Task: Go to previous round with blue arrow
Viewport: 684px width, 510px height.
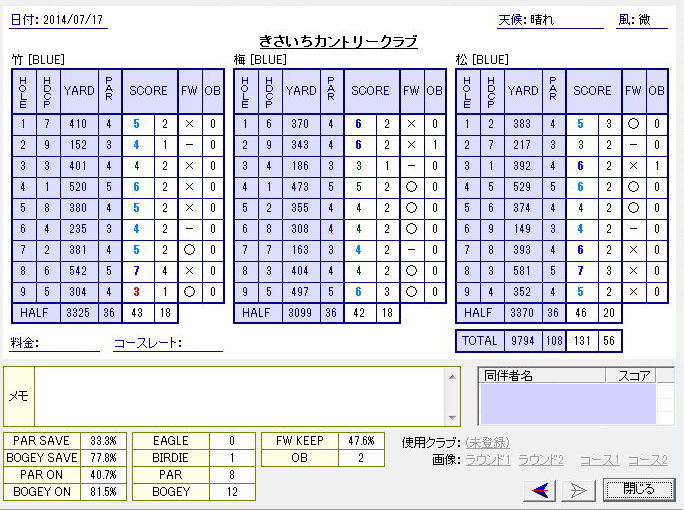Action: click(x=540, y=490)
